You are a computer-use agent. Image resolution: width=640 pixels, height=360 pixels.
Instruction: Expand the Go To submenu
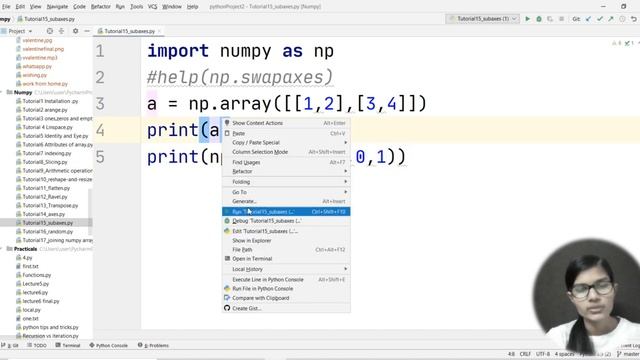tap(286, 192)
